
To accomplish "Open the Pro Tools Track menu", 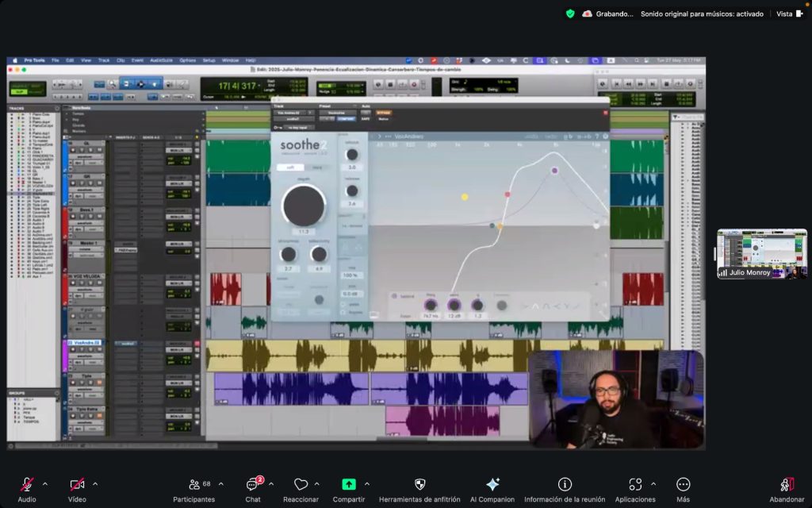I will [x=104, y=60].
